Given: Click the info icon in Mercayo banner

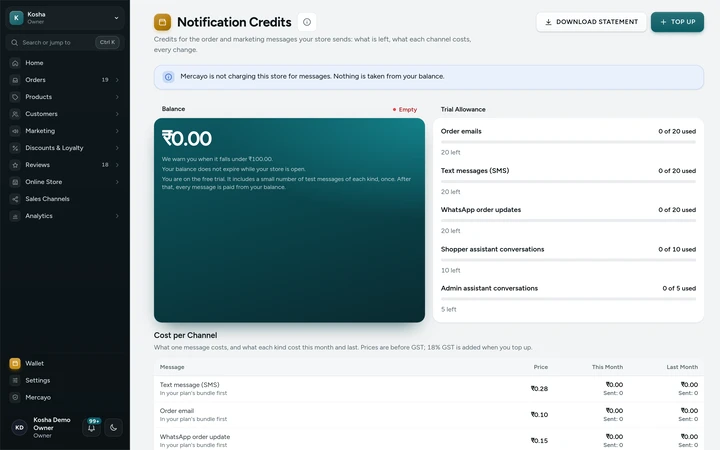Looking at the screenshot, I should [x=169, y=77].
